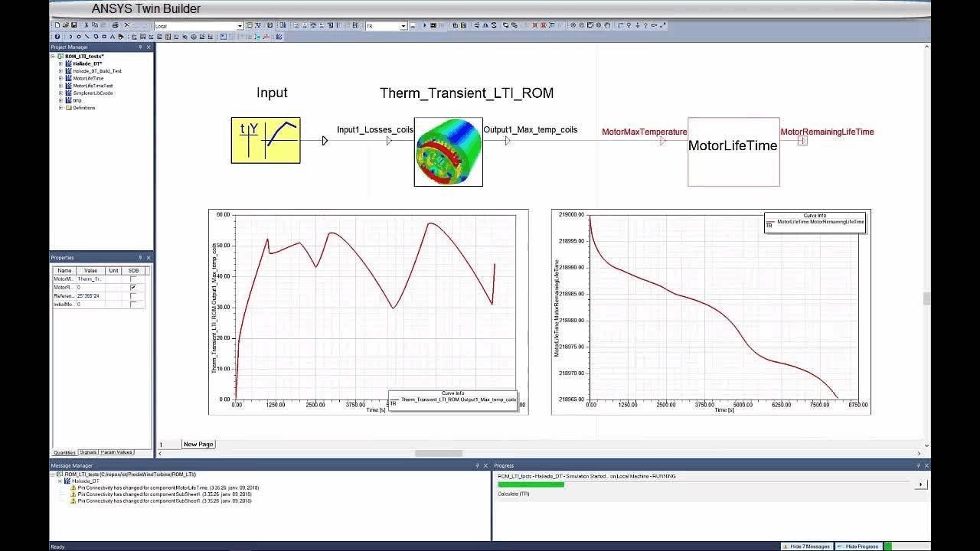
Task: Pin the Message Manager panel
Action: (x=477, y=465)
